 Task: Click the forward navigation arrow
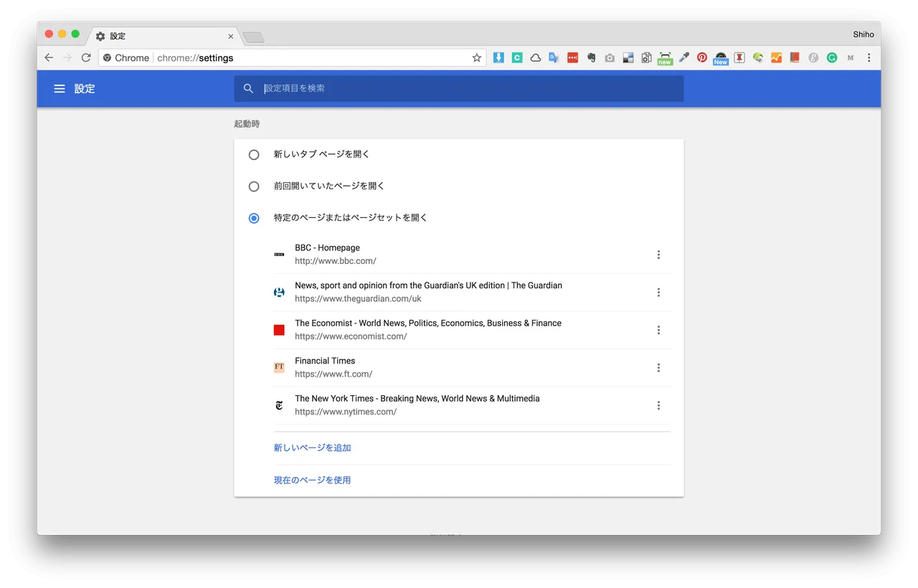[x=67, y=58]
